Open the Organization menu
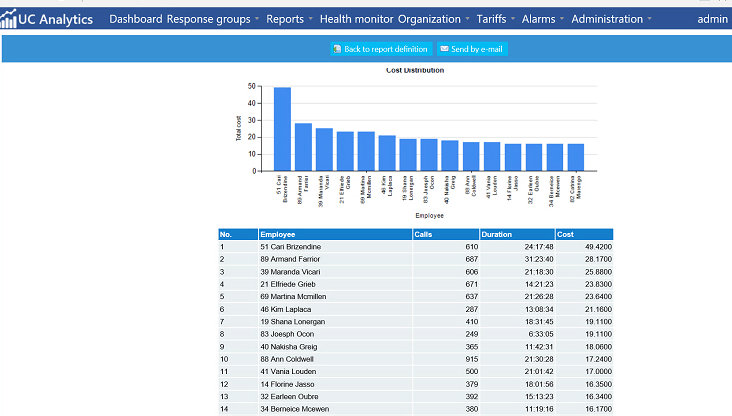Screen dimensions: 732x416 (x=429, y=19)
